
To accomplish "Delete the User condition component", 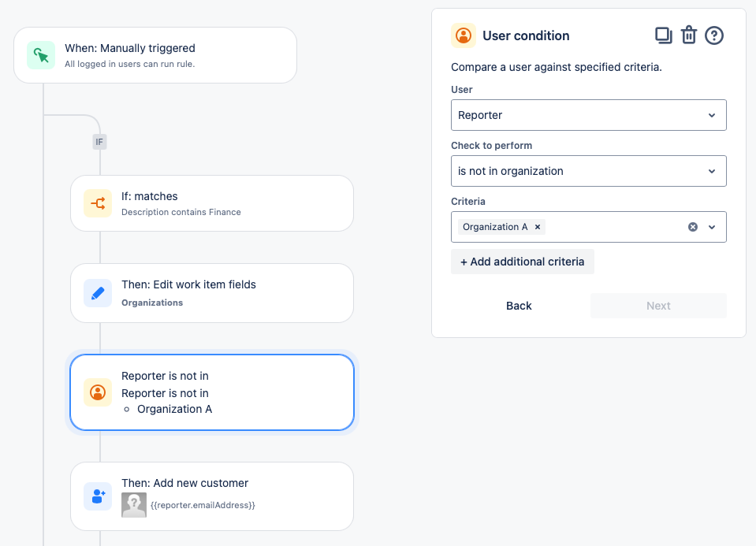I will [689, 35].
